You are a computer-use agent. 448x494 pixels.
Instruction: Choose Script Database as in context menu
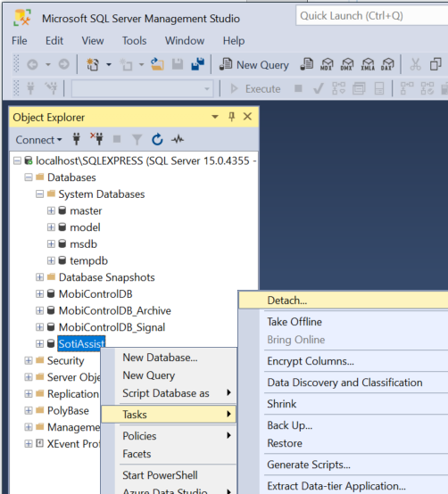coord(169,393)
